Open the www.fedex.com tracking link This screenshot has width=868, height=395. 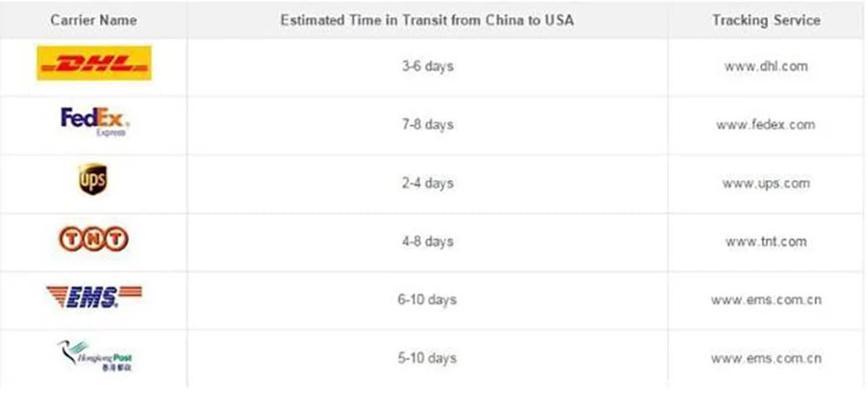[x=766, y=124]
